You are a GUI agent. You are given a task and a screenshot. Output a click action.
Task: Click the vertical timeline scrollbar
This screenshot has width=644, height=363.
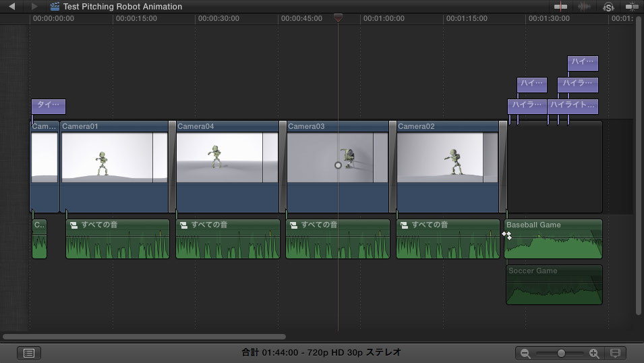(638, 165)
